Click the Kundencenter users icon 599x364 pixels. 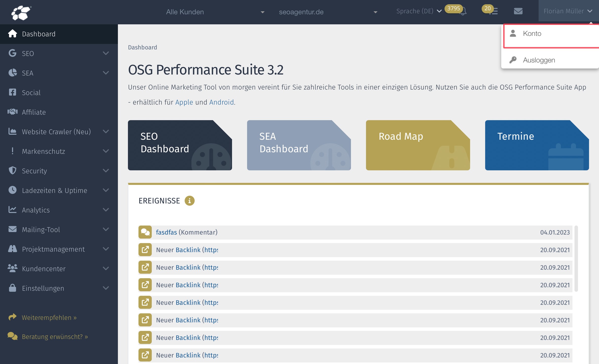point(12,268)
